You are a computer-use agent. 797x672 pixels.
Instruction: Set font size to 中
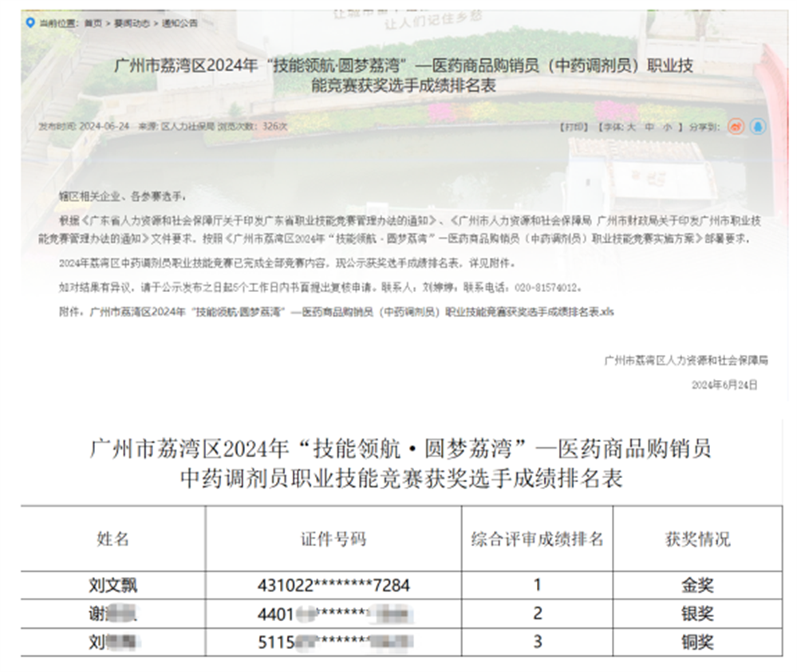point(649,127)
